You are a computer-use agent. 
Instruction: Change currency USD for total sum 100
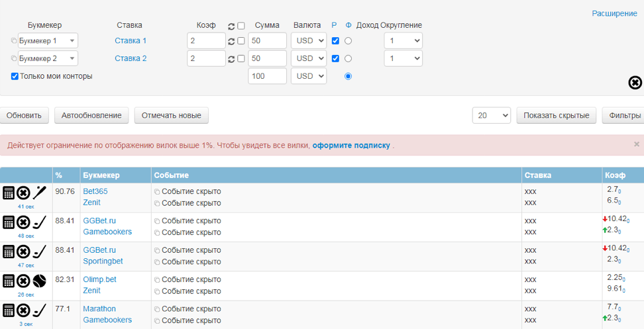point(309,76)
